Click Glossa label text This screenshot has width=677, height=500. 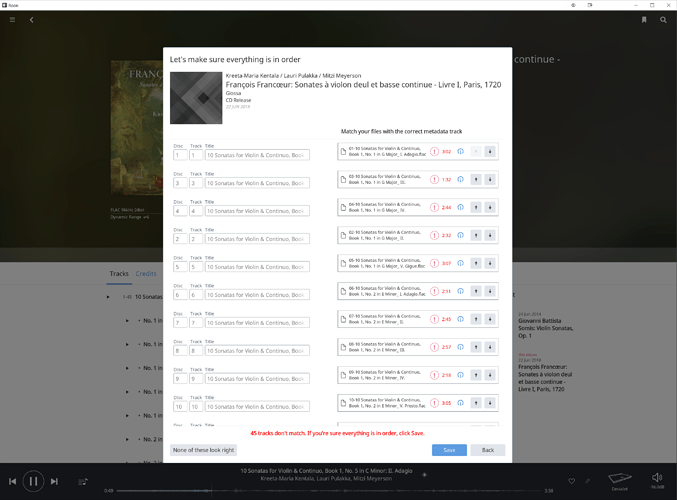point(233,93)
